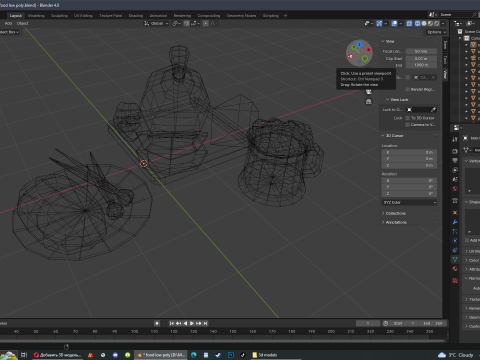Enable Lock To 3D Cursor checkbox
The width and height of the screenshot is (480, 360).
407,118
